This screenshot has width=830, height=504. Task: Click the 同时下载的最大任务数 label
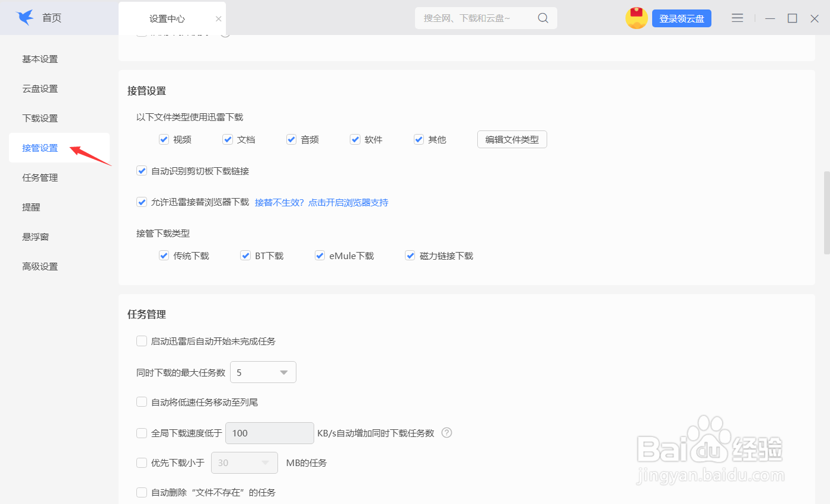coord(181,373)
